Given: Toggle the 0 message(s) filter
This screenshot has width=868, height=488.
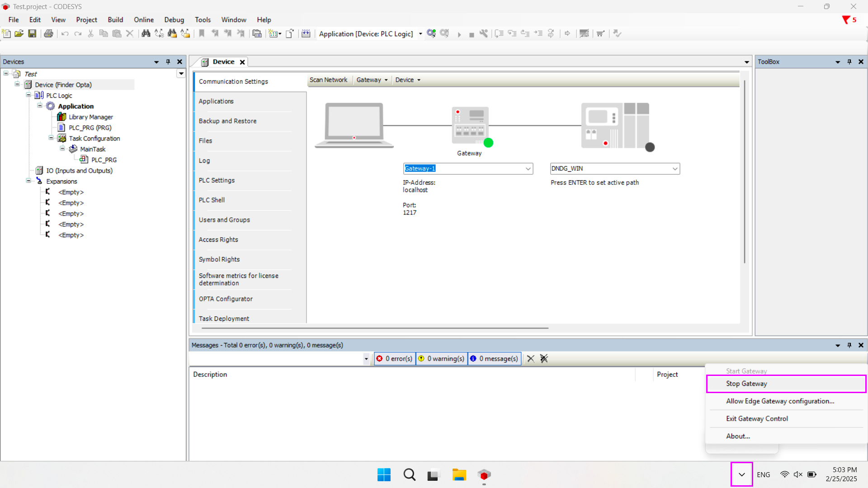Looking at the screenshot, I should coord(494,358).
